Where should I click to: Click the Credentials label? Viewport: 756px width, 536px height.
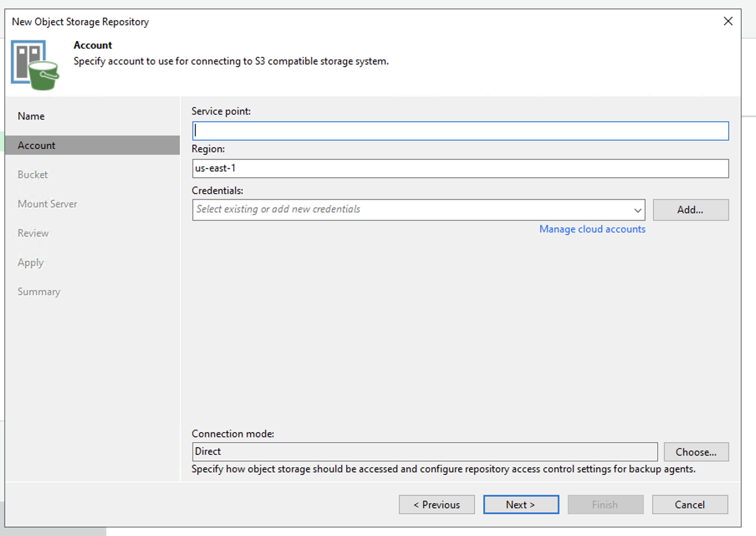[217, 191]
